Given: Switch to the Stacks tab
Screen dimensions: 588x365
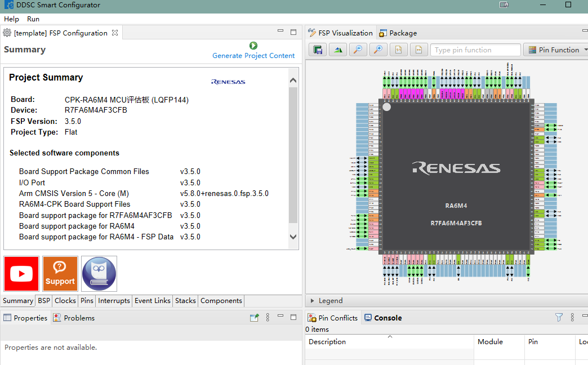Looking at the screenshot, I should (x=185, y=301).
